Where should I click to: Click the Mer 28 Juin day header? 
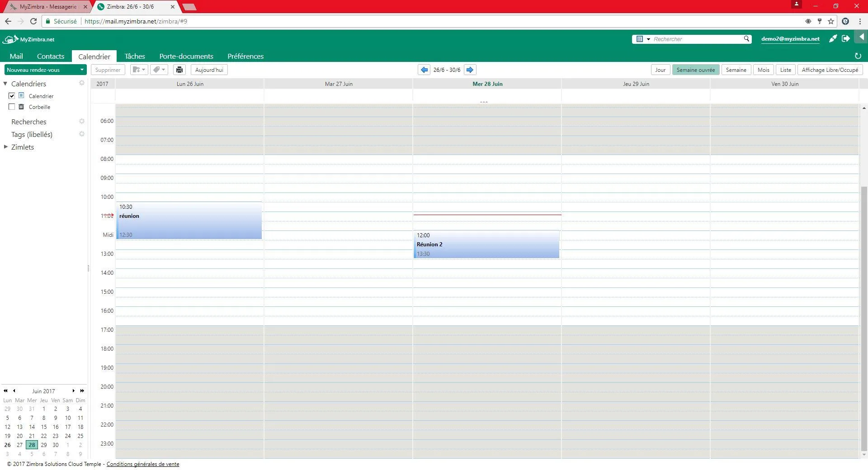coord(487,84)
